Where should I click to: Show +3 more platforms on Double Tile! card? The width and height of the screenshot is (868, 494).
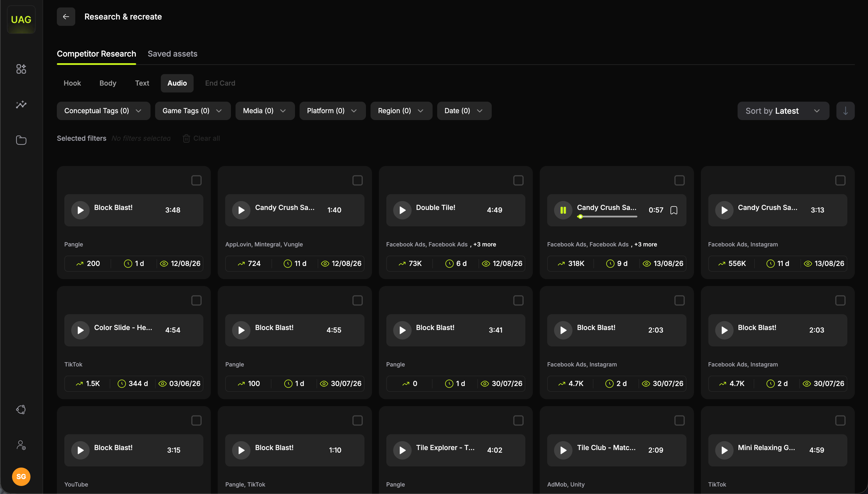coord(485,244)
